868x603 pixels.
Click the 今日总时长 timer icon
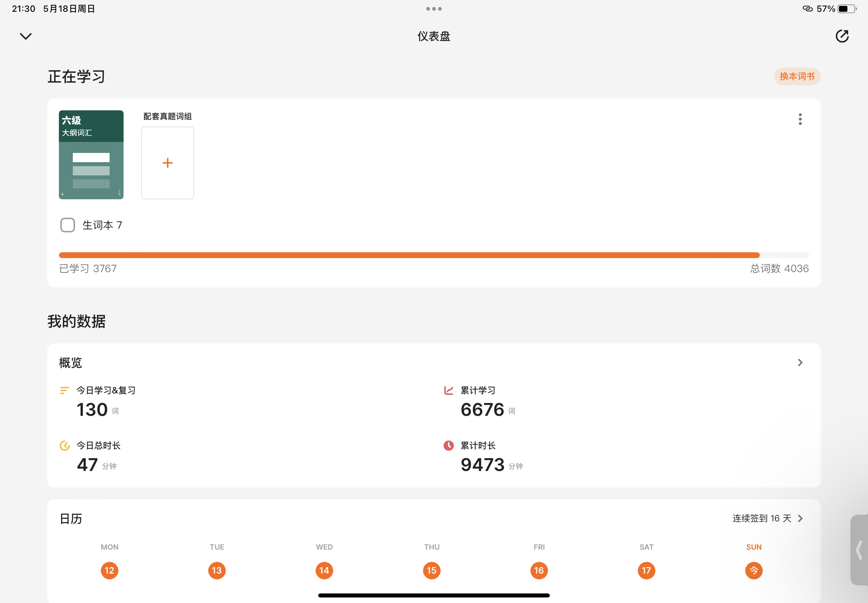pos(65,446)
